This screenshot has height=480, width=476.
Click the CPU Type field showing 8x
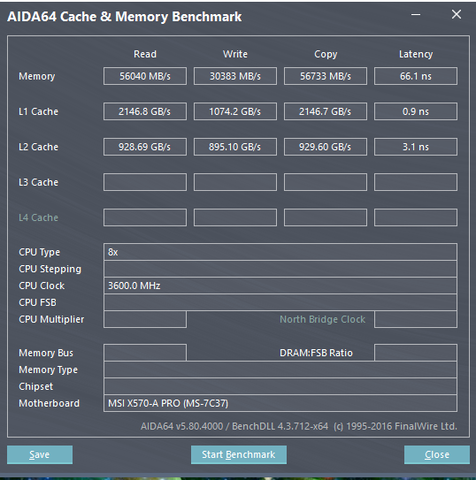pyautogui.click(x=280, y=252)
